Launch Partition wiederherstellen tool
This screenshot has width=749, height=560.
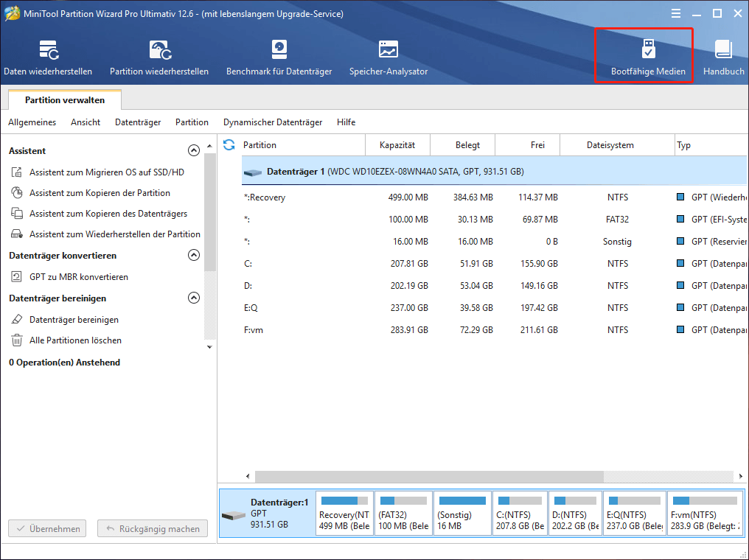(159, 58)
